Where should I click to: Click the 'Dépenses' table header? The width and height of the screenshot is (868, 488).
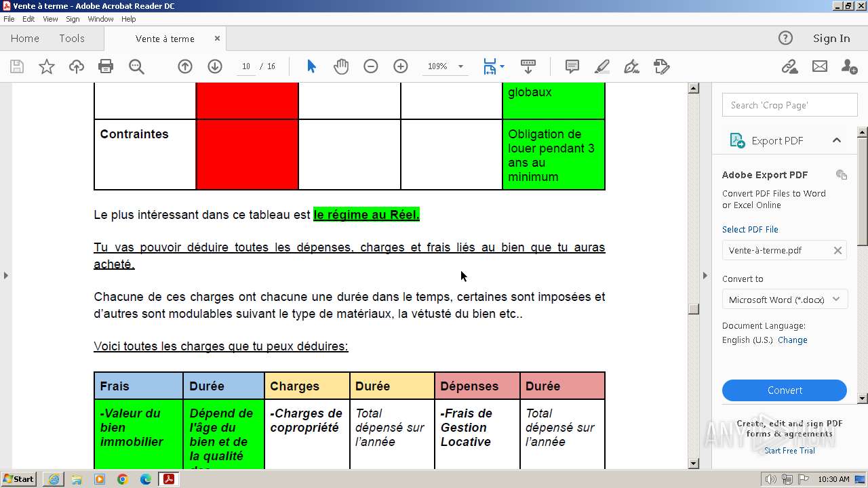point(477,386)
